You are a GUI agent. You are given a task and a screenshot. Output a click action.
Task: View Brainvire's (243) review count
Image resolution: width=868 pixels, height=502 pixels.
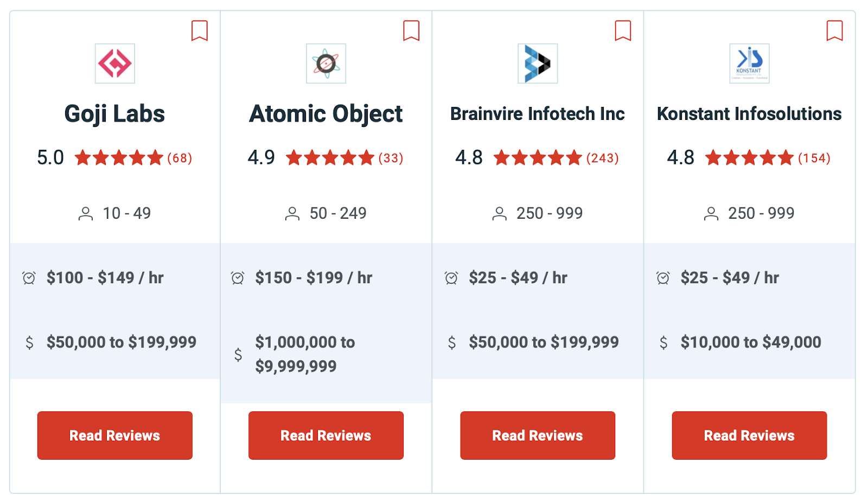coord(603,158)
